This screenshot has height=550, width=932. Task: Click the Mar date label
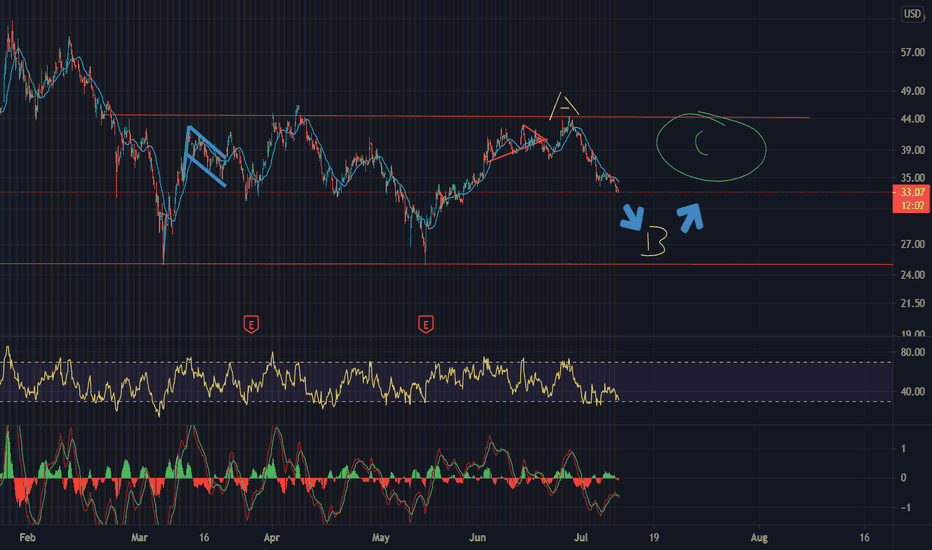tap(139, 538)
